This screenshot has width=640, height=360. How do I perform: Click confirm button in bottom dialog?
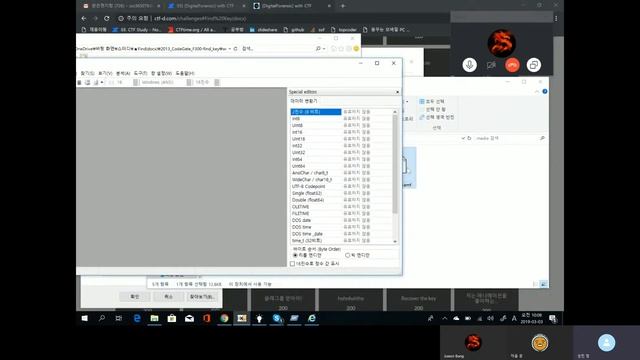(135, 297)
